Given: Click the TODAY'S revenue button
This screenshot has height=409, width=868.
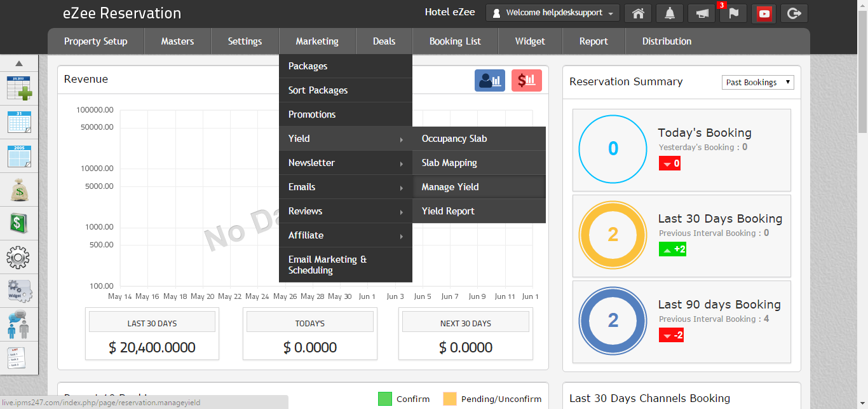Looking at the screenshot, I should [310, 323].
